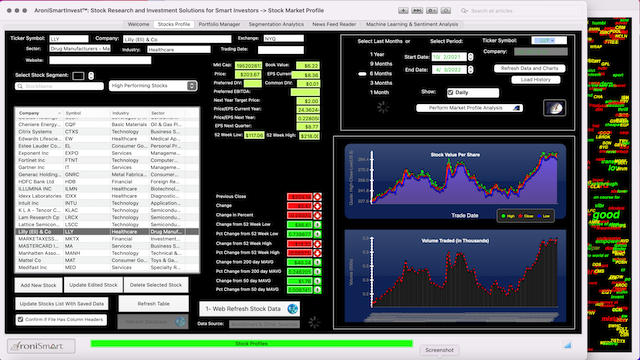Click the down arrow beside Pct Change from 52 Week High

[x=317, y=253]
